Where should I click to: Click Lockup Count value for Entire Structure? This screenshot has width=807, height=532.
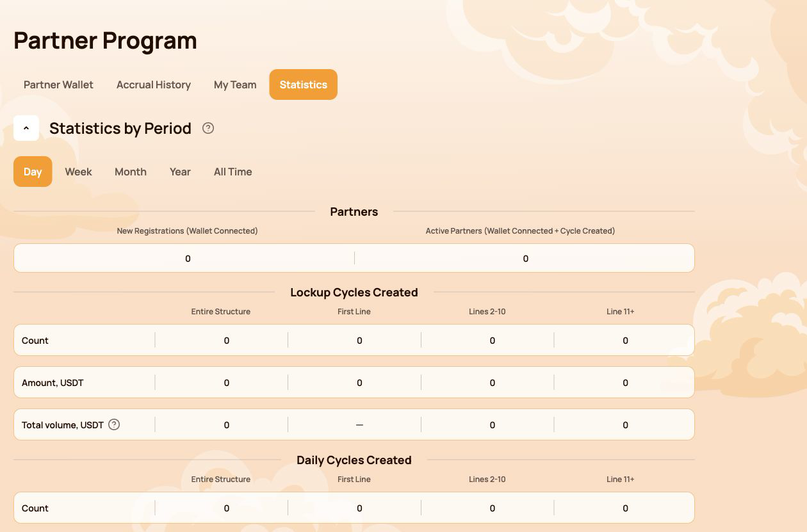coord(227,341)
